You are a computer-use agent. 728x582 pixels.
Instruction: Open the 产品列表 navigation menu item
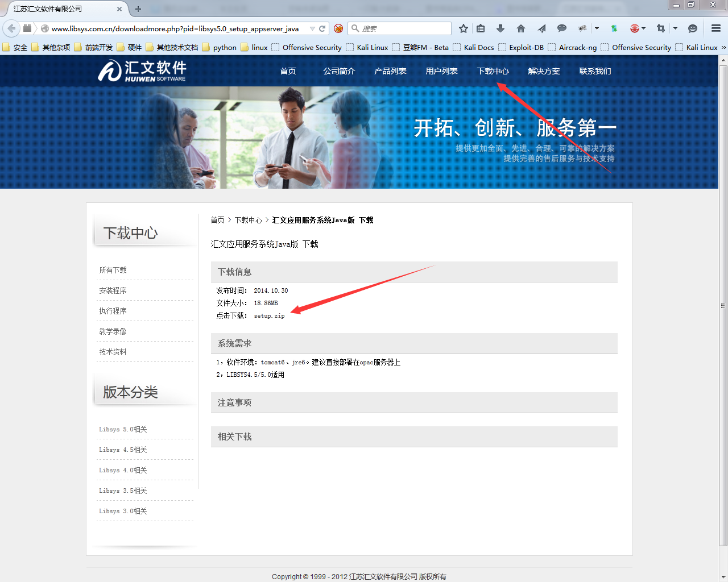(x=390, y=71)
